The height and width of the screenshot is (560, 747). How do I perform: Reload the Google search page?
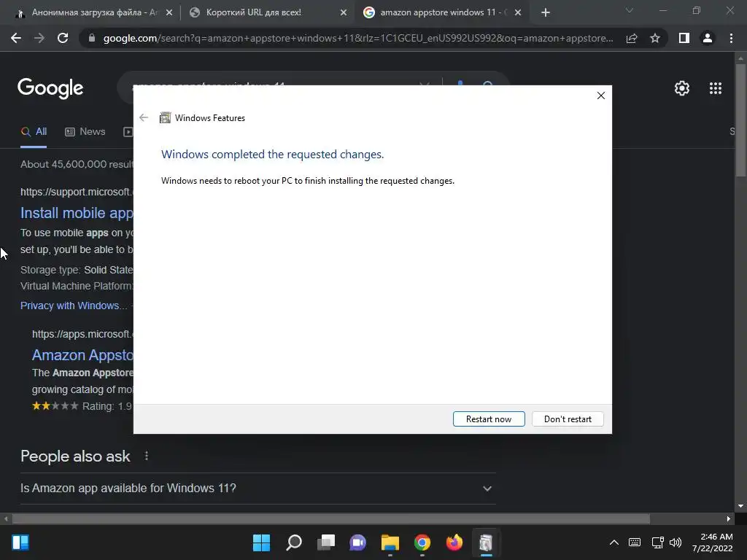(63, 38)
